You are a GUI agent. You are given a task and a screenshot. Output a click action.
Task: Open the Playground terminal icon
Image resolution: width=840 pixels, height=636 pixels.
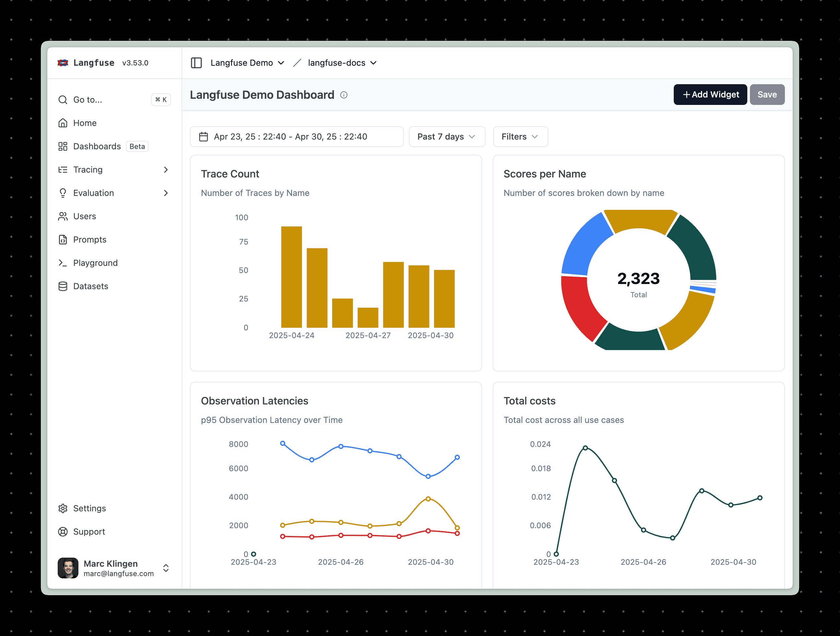[x=63, y=263]
